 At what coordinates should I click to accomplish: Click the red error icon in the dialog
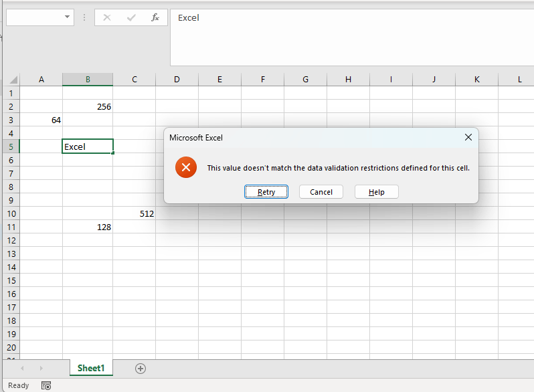tap(186, 167)
